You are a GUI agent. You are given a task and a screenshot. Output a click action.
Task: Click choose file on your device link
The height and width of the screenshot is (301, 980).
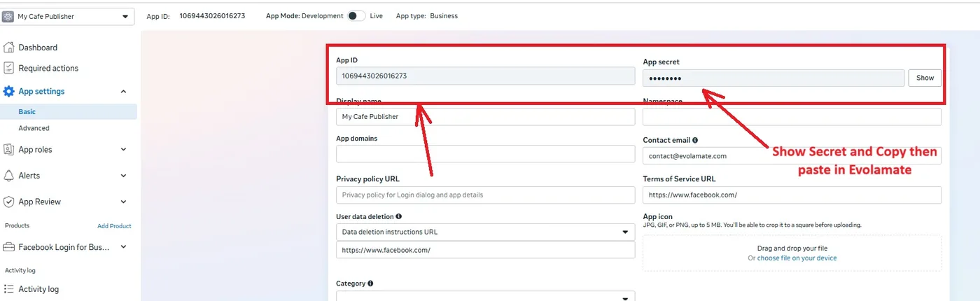point(797,258)
